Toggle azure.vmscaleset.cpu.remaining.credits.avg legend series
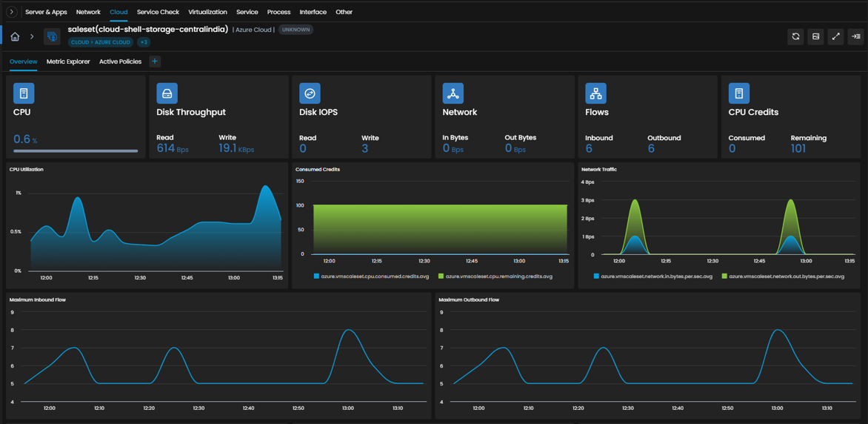This screenshot has height=424, width=868. pyautogui.click(x=495, y=276)
